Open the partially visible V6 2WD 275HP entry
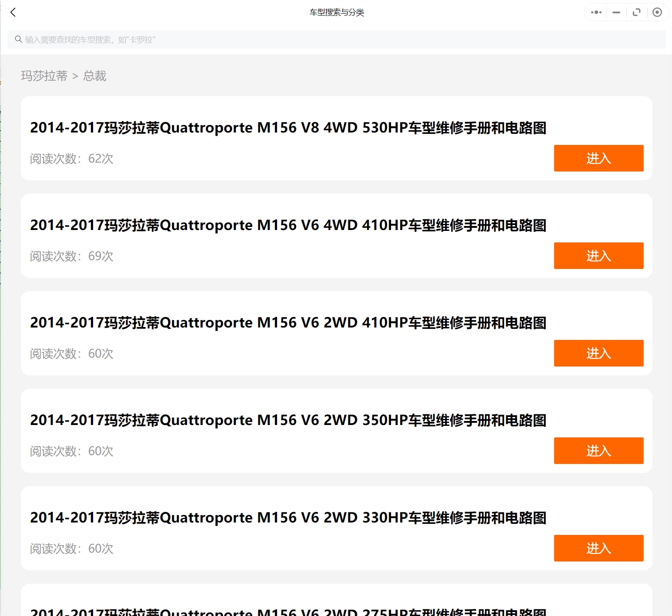 (288, 611)
